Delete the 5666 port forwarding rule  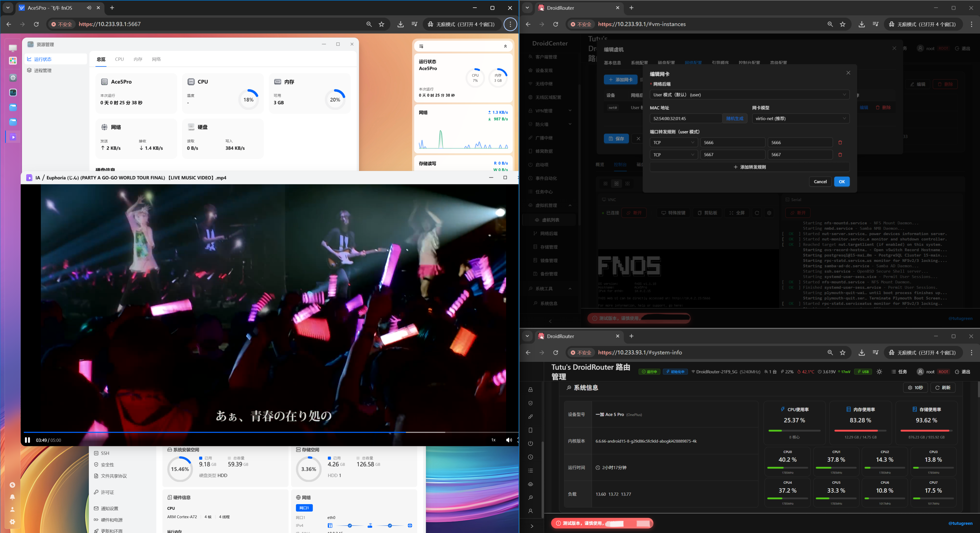[840, 143]
